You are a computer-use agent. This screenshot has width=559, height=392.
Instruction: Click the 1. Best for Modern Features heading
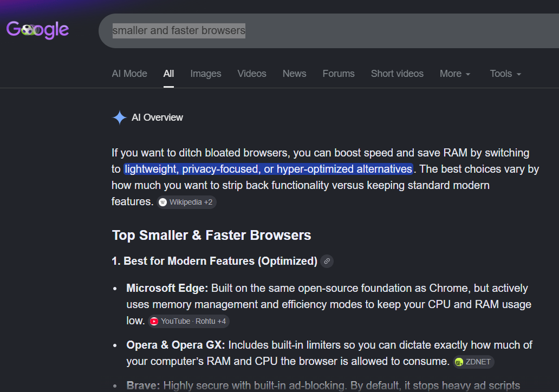[214, 261]
